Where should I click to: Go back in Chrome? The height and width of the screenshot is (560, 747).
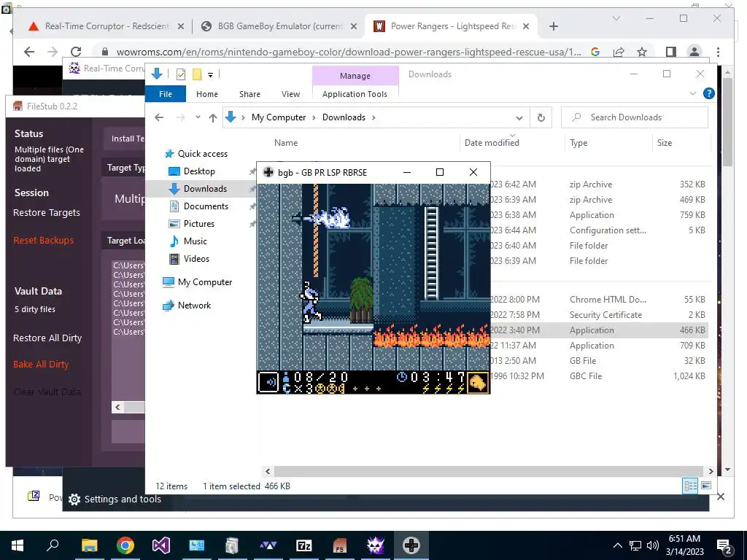pos(29,52)
